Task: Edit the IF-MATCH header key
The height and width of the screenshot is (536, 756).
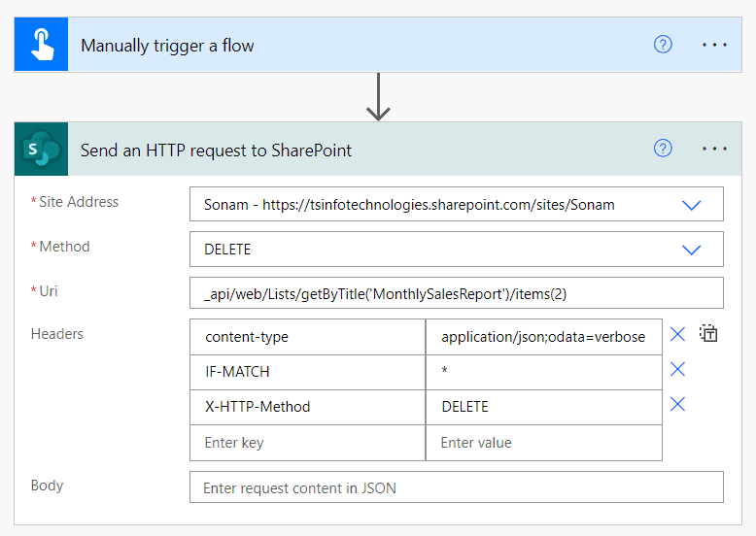Action: (308, 372)
